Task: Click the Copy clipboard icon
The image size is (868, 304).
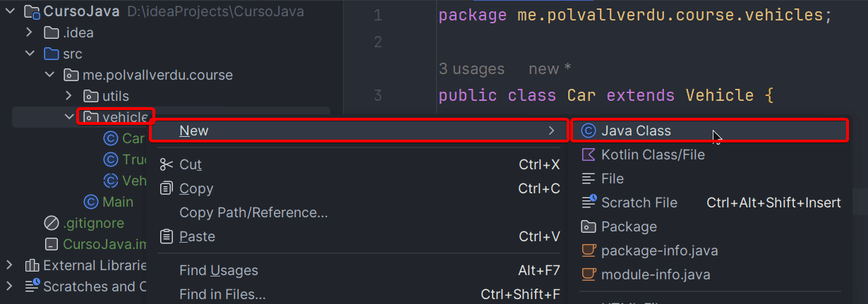Action: pos(167,188)
